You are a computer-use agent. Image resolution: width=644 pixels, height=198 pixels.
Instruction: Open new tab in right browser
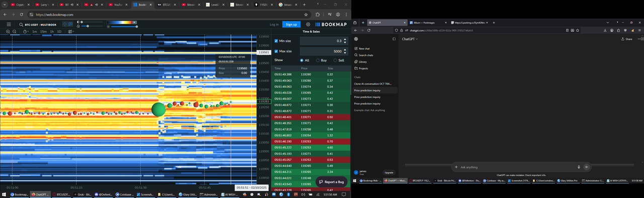pyautogui.click(x=494, y=23)
